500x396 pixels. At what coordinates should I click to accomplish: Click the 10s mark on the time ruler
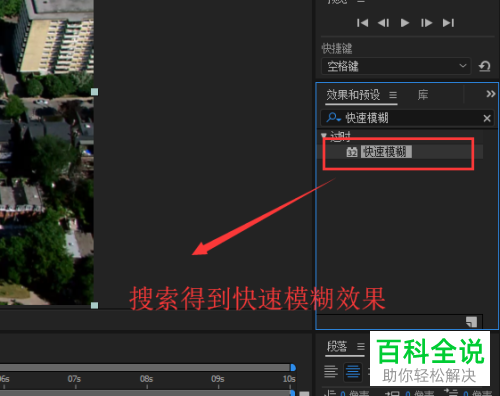click(x=289, y=379)
